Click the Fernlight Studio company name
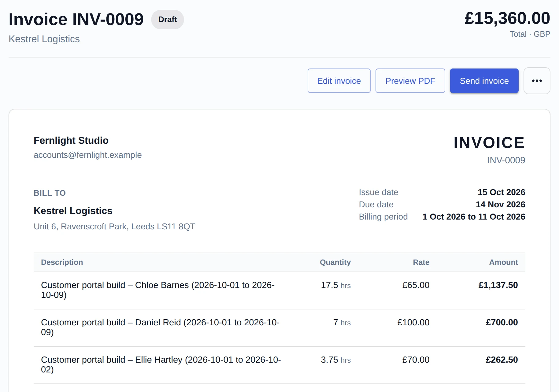Image resolution: width=559 pixels, height=392 pixels. click(x=71, y=140)
